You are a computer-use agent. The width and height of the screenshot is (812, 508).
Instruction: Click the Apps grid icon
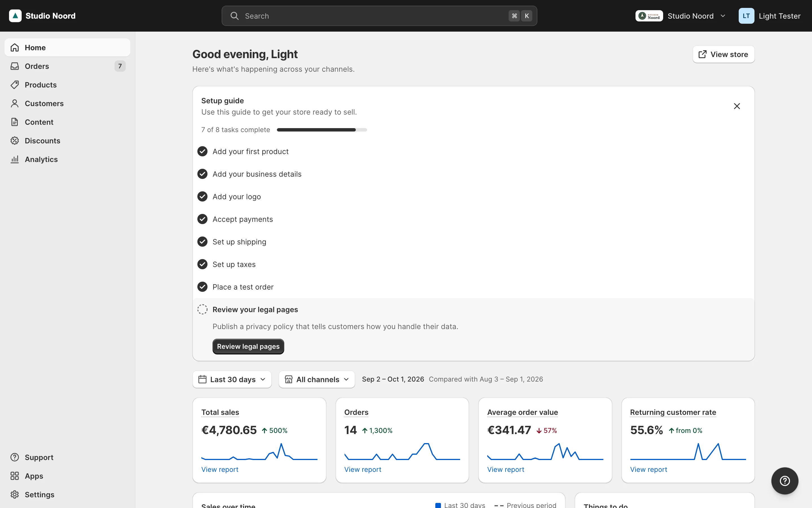(x=14, y=476)
